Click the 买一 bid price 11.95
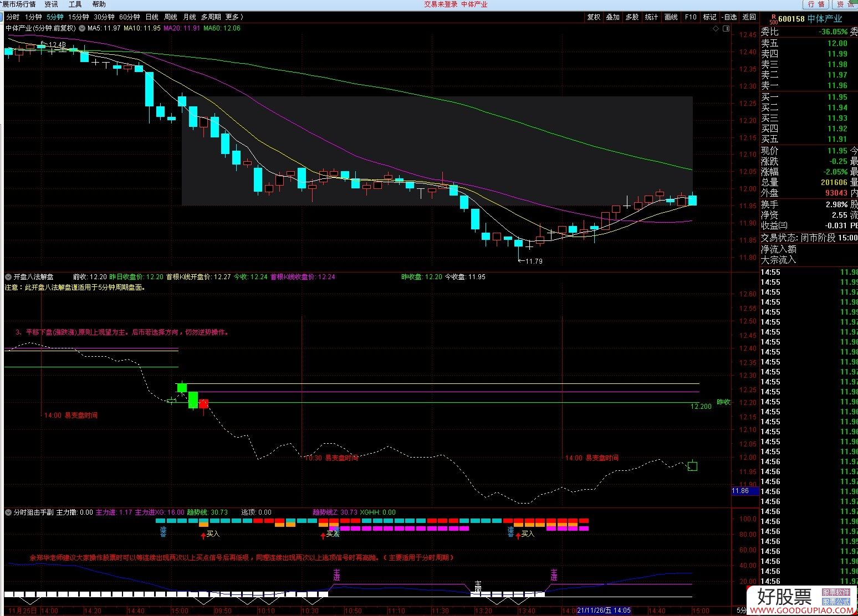The image size is (858, 616). [x=837, y=97]
